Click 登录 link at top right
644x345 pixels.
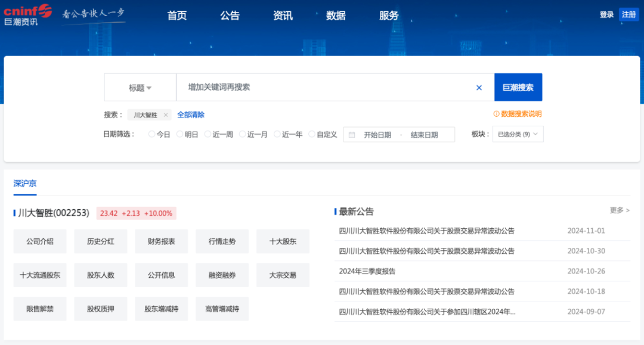[606, 15]
